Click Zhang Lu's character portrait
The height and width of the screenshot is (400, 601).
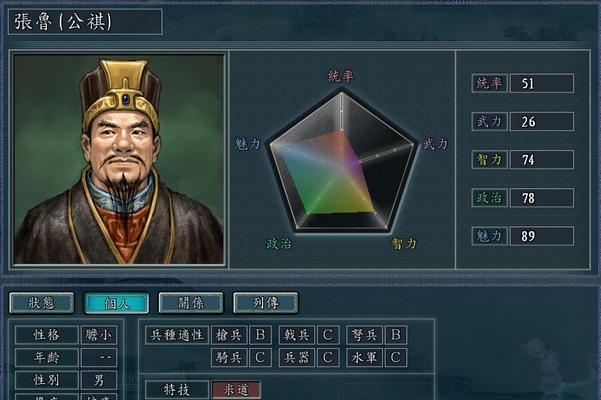point(119,159)
